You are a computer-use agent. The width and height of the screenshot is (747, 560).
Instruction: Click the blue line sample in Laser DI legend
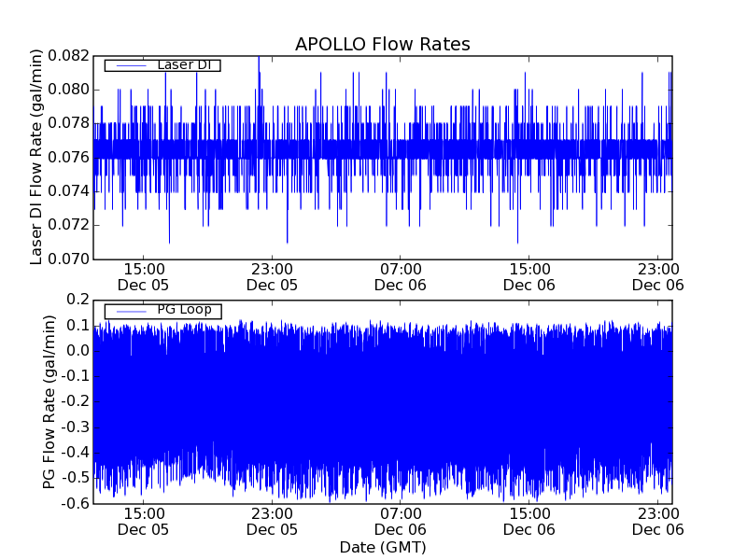pos(131,65)
